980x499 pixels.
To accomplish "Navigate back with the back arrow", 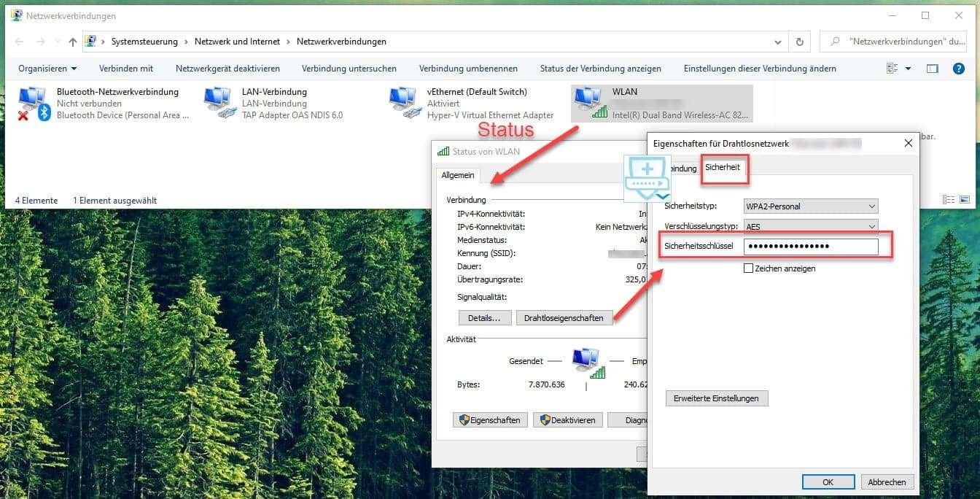I will click(x=19, y=42).
